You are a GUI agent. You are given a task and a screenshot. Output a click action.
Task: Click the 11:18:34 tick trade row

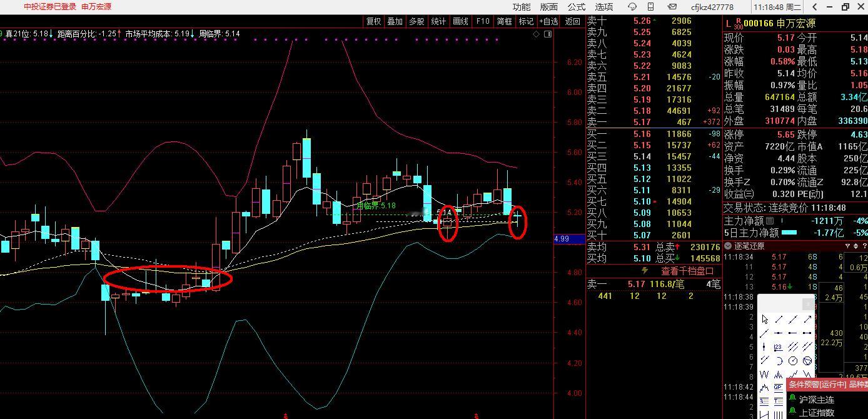coord(795,257)
